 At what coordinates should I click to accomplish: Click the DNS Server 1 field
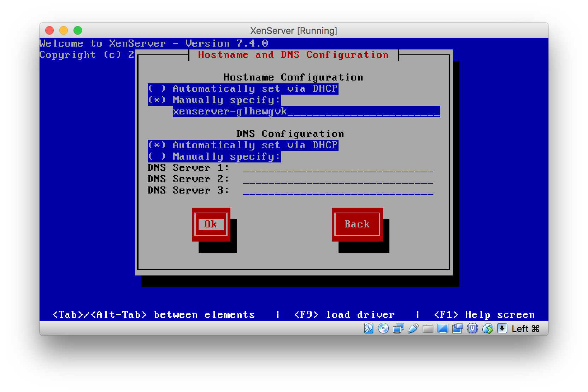tap(338, 168)
